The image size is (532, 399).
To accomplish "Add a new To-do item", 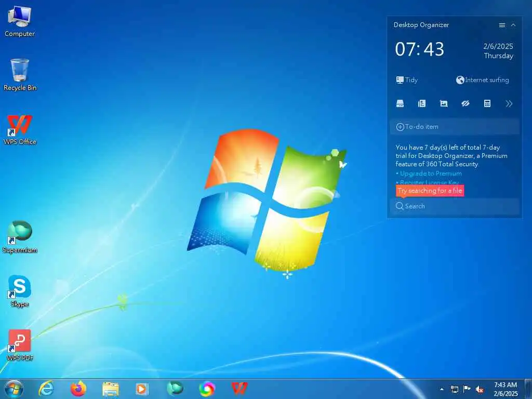I will tap(454, 127).
